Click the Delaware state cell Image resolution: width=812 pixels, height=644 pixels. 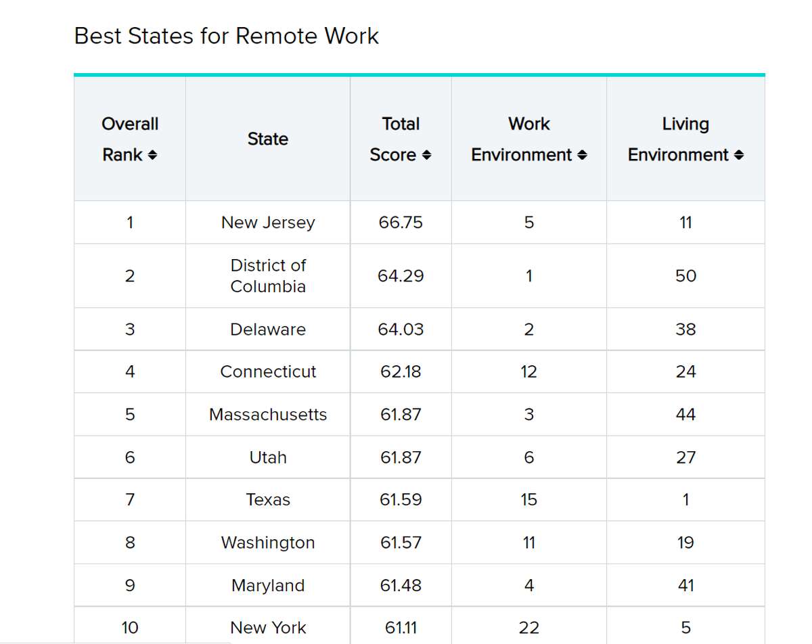(268, 329)
